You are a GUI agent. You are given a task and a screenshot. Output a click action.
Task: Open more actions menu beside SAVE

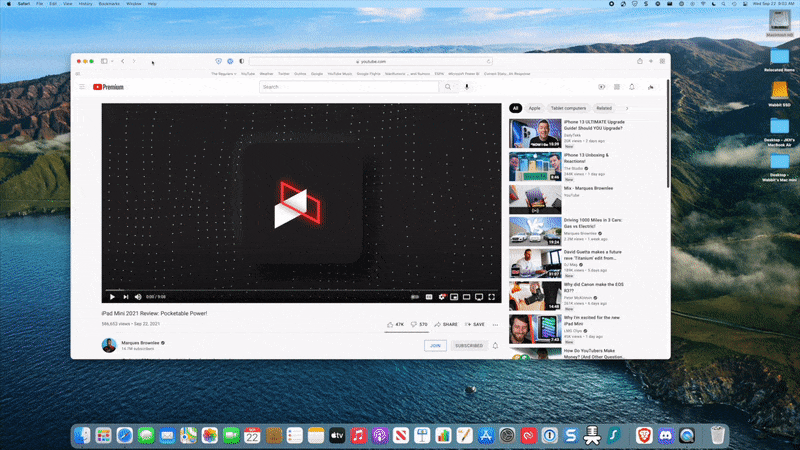(x=495, y=324)
